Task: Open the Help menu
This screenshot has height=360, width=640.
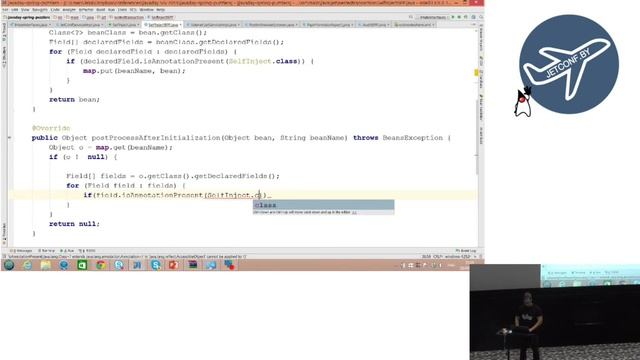Action: 160,9
